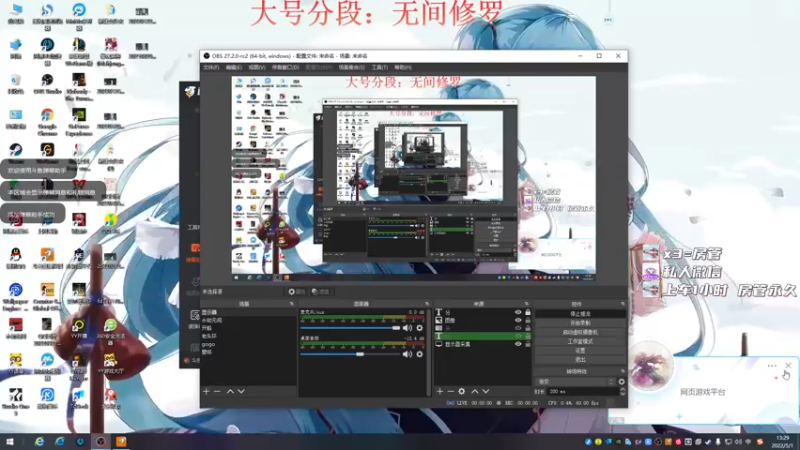This screenshot has width=800, height=450.
Task: Open transition properties gear icon
Action: click(x=621, y=382)
